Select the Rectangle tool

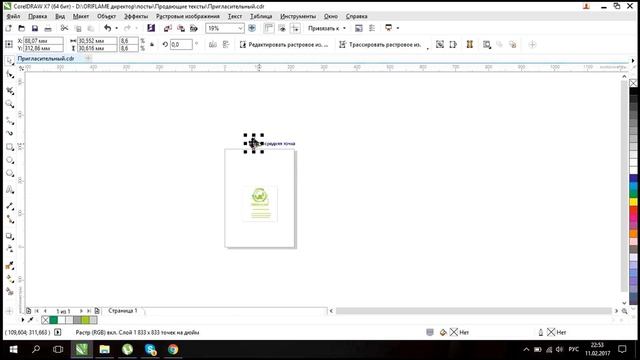10,147
